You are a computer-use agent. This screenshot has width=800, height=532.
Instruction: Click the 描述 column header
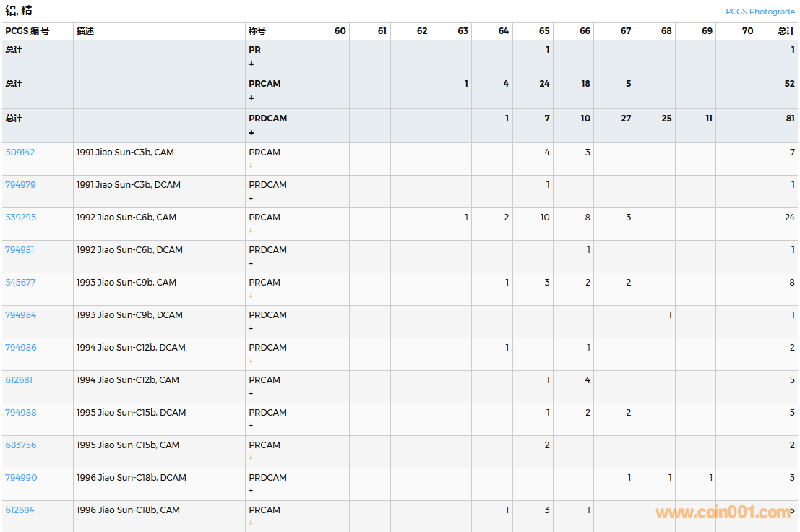point(85,31)
